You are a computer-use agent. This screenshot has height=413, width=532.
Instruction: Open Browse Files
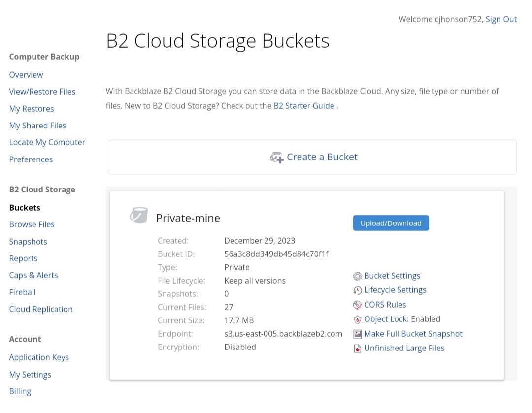[32, 224]
